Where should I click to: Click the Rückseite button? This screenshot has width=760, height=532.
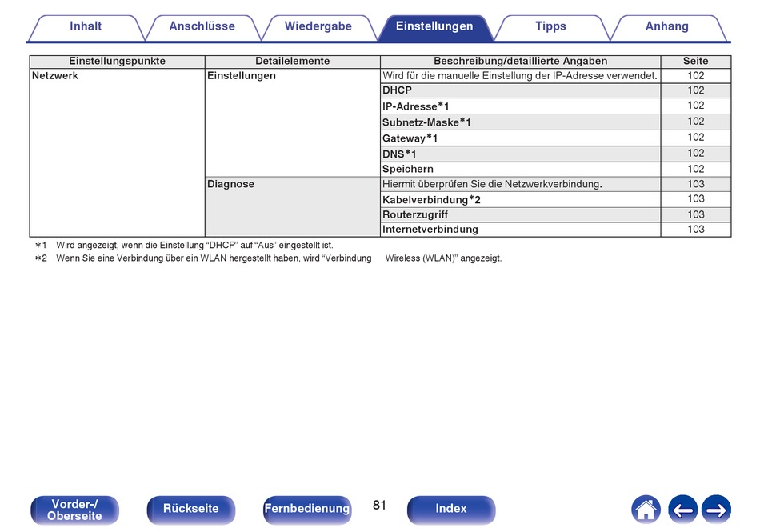pos(191,510)
